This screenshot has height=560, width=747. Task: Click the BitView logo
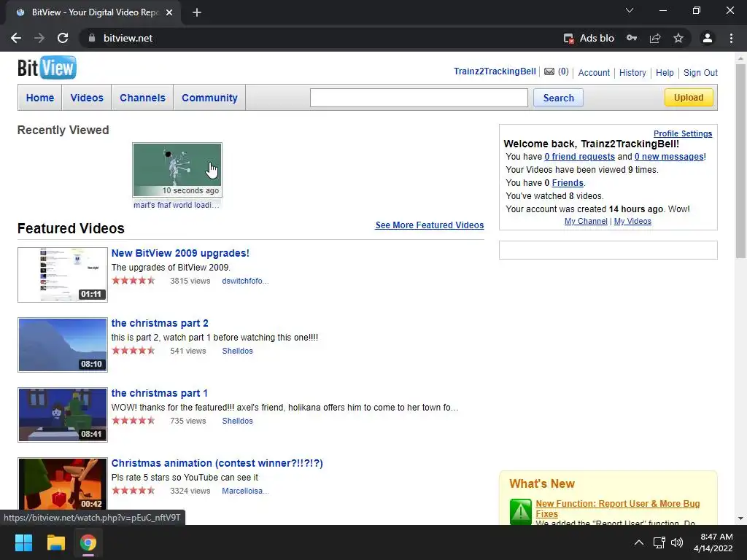coord(47,68)
